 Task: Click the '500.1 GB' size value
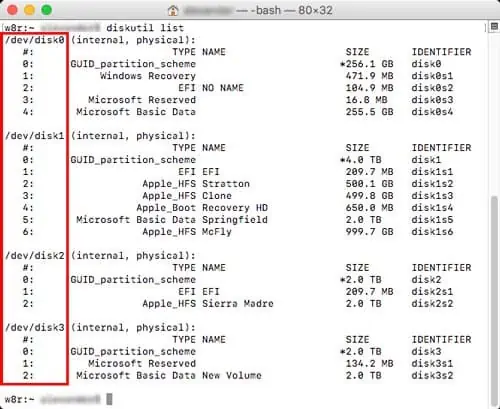369,184
